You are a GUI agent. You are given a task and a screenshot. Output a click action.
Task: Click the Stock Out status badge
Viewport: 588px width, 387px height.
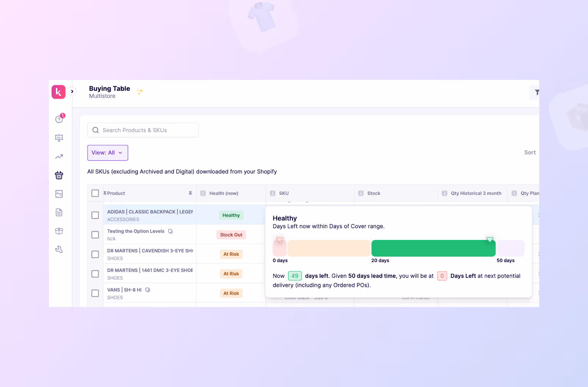231,235
